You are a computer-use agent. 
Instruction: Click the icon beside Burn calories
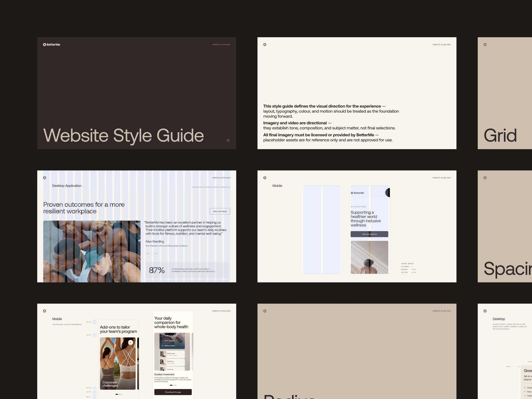163,341
